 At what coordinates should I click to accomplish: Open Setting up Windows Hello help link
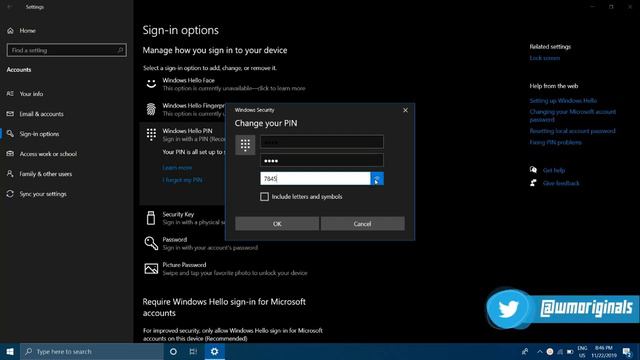coord(563,100)
